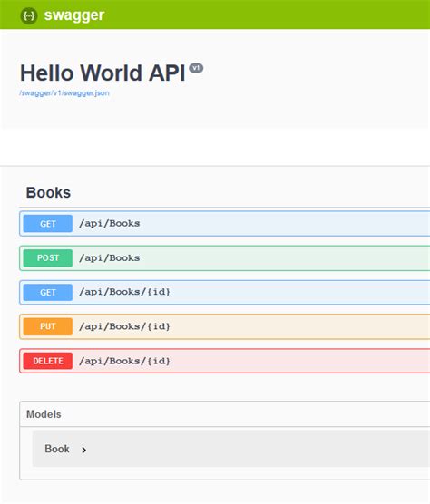The height and width of the screenshot is (504, 430).
Task: Open the DELETE /api/Books/{id} path text
Action: [x=125, y=361]
